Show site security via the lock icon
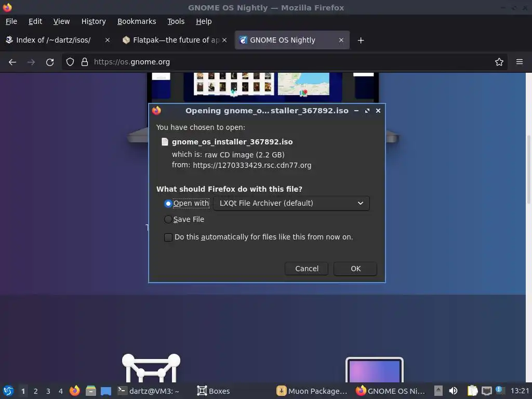Viewport: 532px width, 399px height. [85, 62]
